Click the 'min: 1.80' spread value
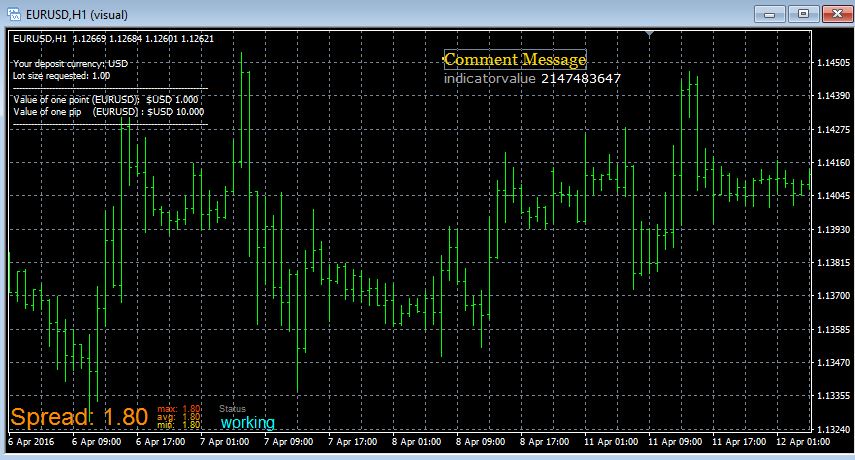 179,425
